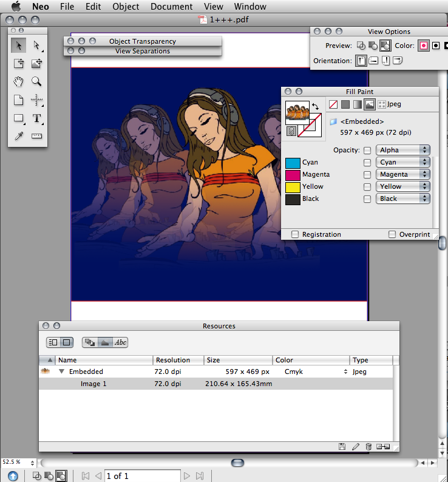Show thumbnail view in Resources panel
This screenshot has height=482, width=448.
(x=66, y=342)
